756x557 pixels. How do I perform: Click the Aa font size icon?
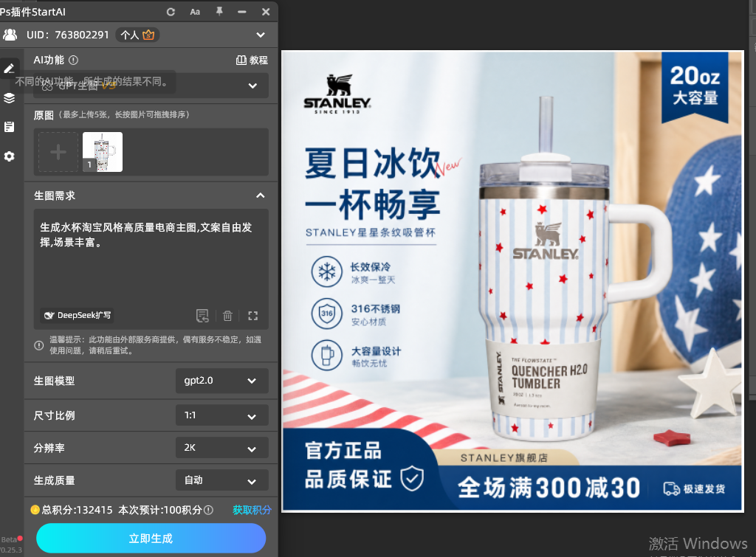(195, 12)
